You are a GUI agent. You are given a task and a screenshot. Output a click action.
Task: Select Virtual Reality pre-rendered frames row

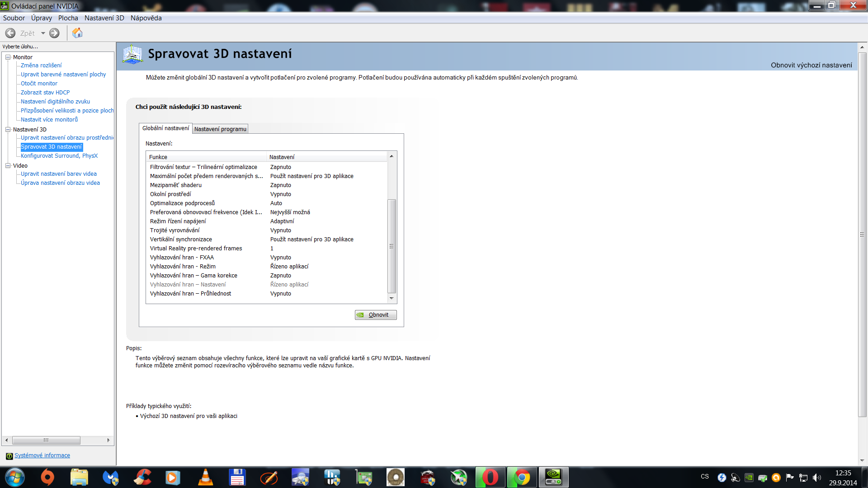pos(267,249)
